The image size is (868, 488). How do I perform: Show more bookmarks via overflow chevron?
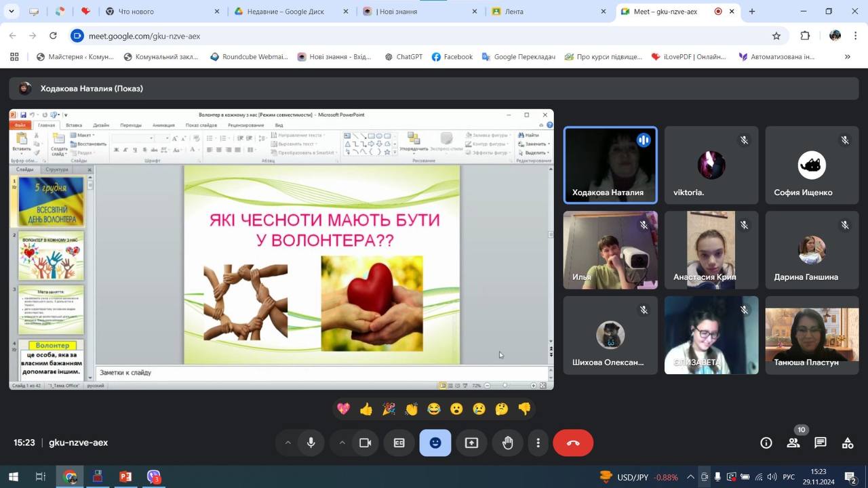[x=847, y=57]
